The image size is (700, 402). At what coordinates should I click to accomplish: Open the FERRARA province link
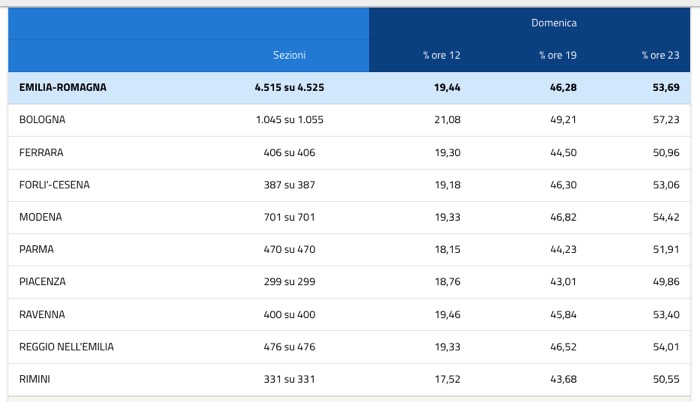point(40,152)
